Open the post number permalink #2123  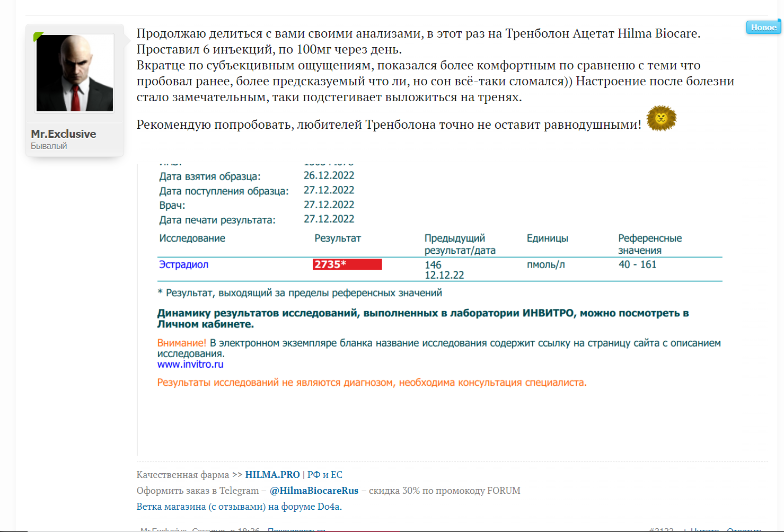(x=662, y=529)
